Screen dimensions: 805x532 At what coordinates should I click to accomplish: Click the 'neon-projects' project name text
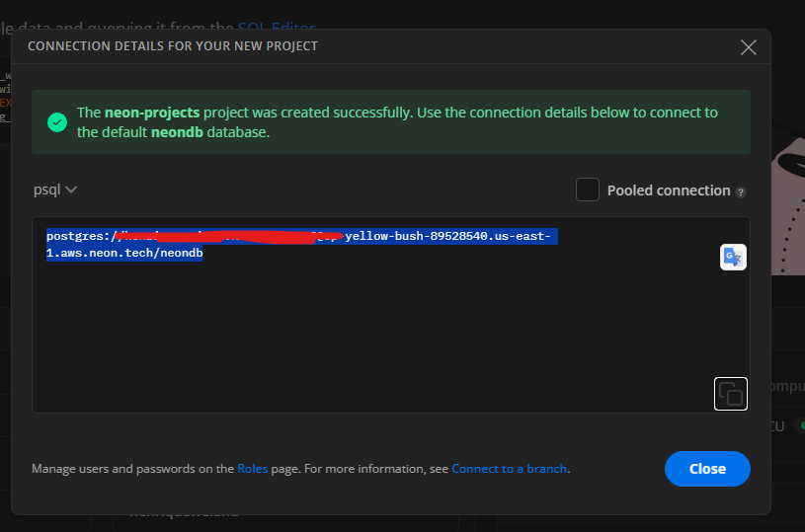(x=152, y=113)
